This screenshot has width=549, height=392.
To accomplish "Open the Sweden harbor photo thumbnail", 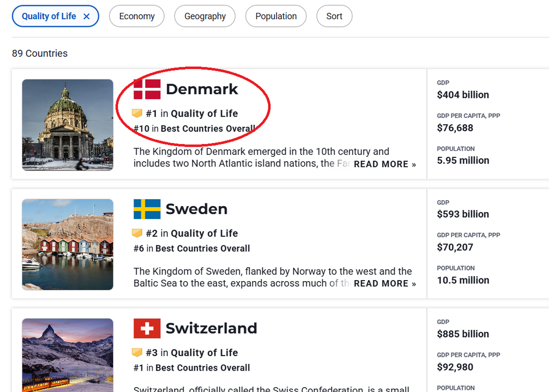I will [68, 244].
